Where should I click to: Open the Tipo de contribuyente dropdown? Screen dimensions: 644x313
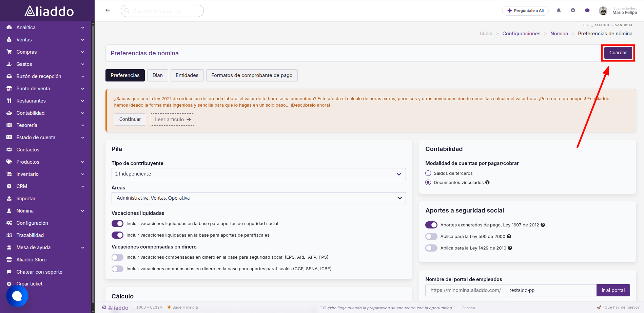point(259,174)
